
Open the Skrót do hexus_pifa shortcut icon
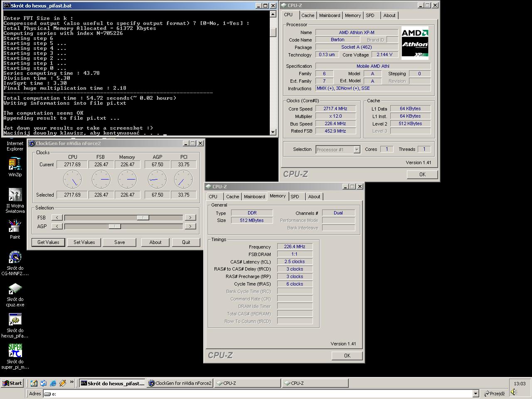(15, 325)
